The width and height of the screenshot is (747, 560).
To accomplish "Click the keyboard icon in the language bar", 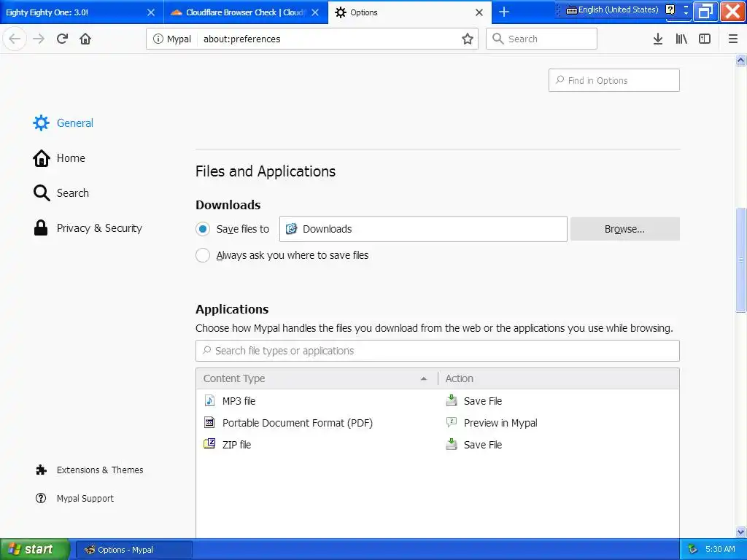I will [572, 10].
